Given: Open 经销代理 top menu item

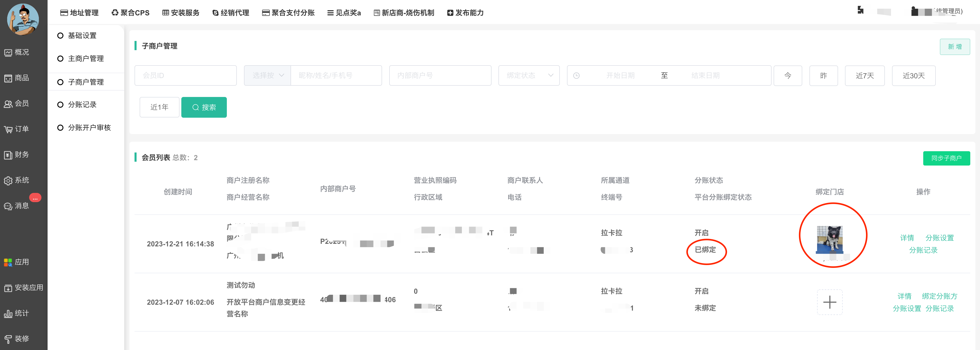Looking at the screenshot, I should click(230, 13).
